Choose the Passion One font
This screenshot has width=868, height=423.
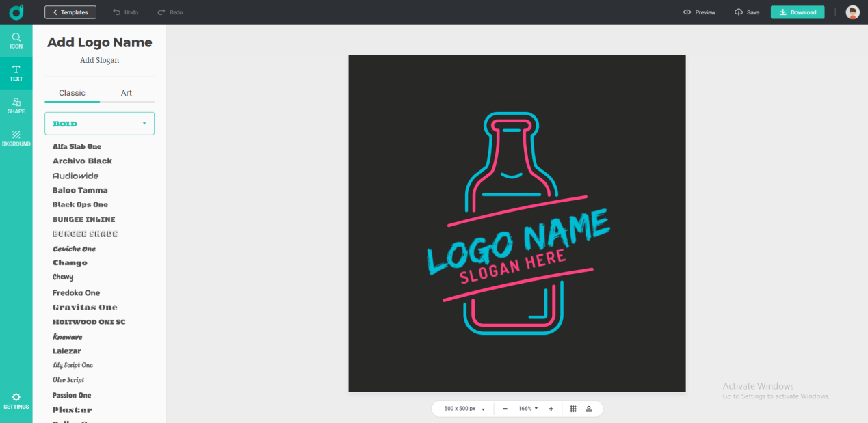point(72,395)
